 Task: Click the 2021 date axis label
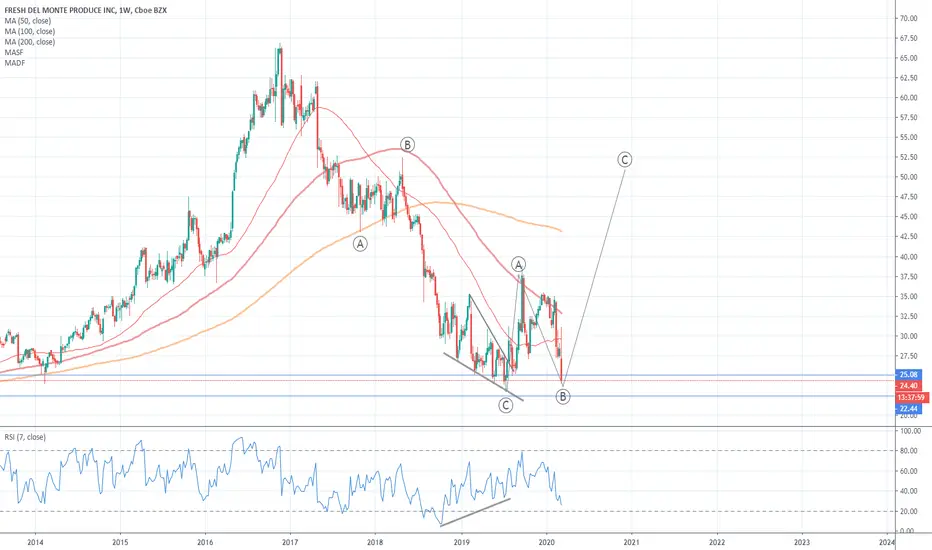click(x=631, y=542)
